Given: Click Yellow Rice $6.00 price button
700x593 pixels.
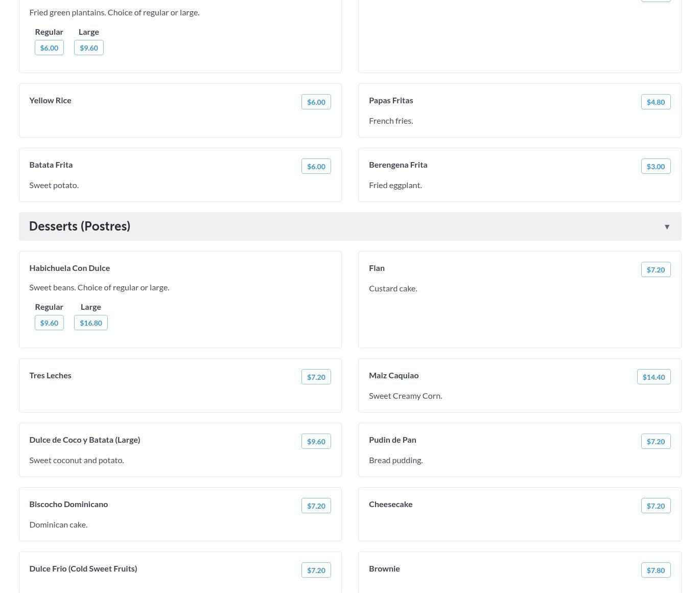Looking at the screenshot, I should coord(316,102).
